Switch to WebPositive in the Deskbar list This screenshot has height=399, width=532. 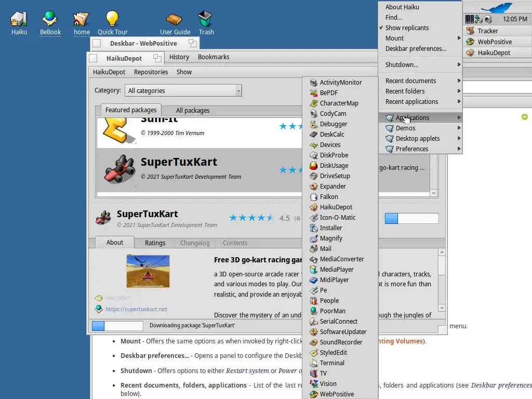point(497,42)
